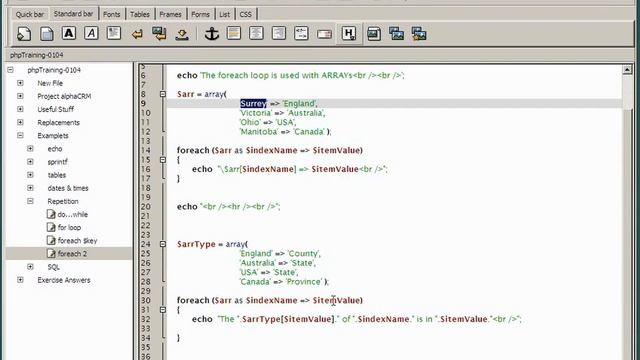Viewport: 640px width, 360px height.
Task: Click the highlighted word Surrey in code
Action: click(x=253, y=103)
